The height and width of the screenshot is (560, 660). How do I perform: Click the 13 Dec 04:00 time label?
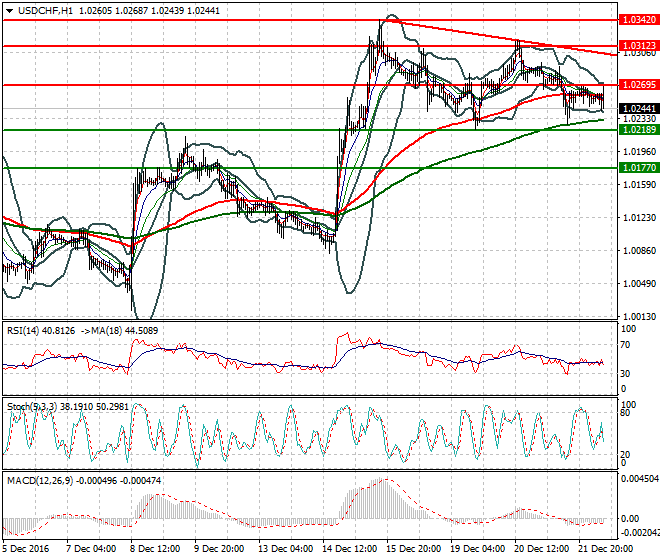pyautogui.click(x=285, y=549)
